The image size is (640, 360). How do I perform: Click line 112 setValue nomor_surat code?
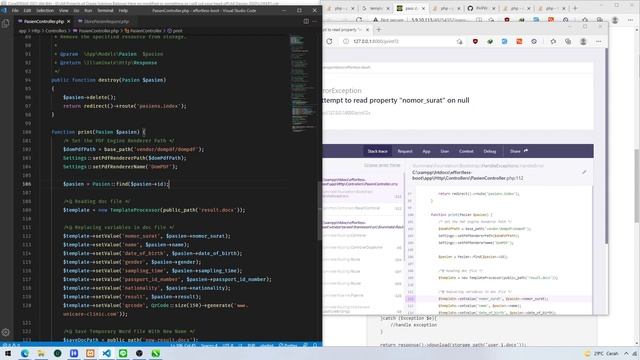147,236
